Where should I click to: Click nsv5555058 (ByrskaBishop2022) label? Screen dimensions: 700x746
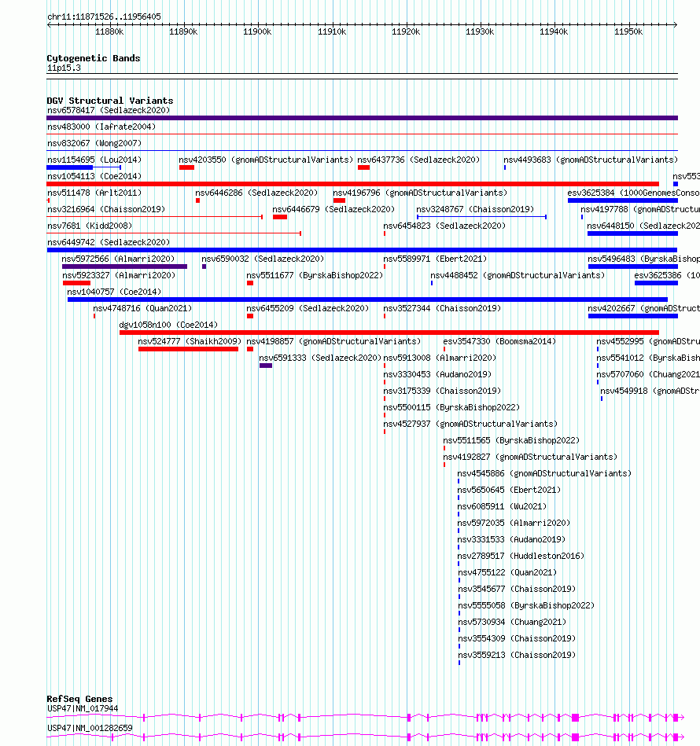point(526,605)
